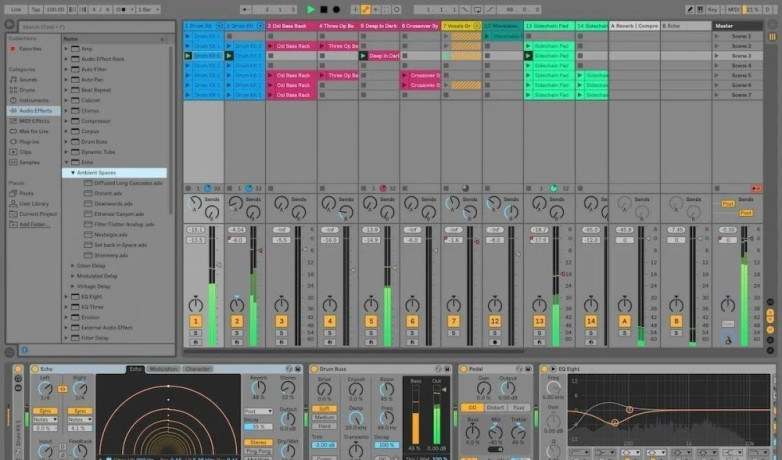Select the Instruments category
This screenshot has height=460, width=782.
click(33, 100)
